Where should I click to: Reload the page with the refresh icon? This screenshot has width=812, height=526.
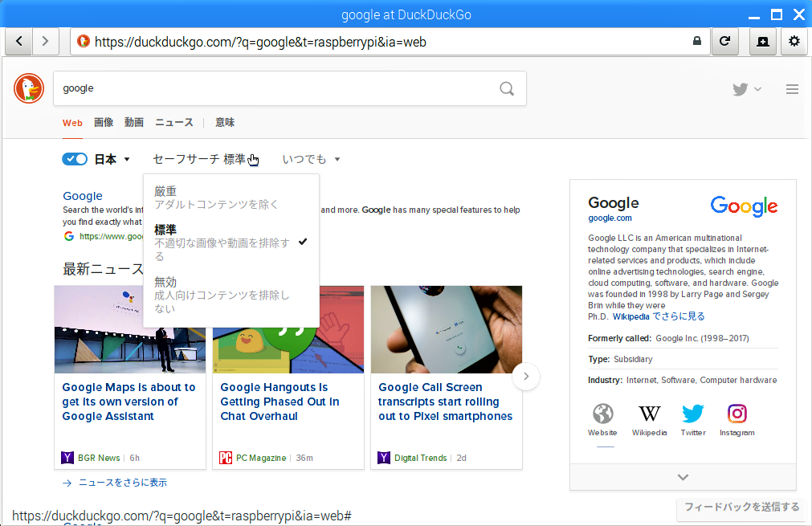coord(725,42)
